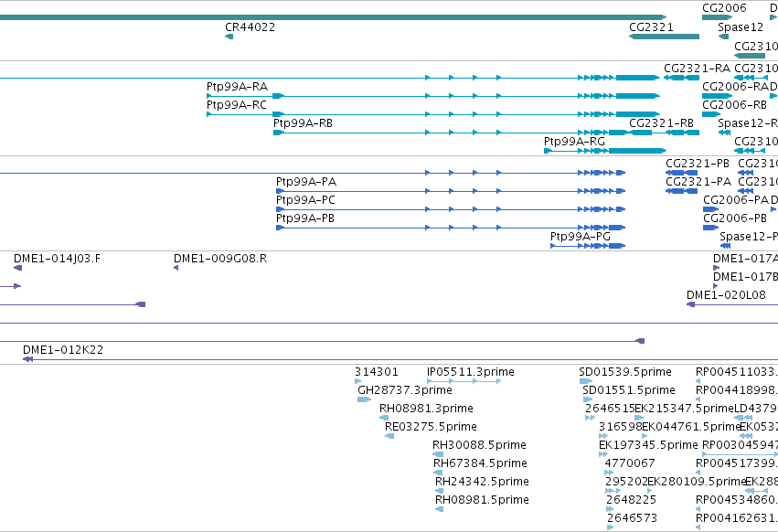Click the EK197345.5prime EST label
The height and width of the screenshot is (532, 778).
[x=648, y=446]
